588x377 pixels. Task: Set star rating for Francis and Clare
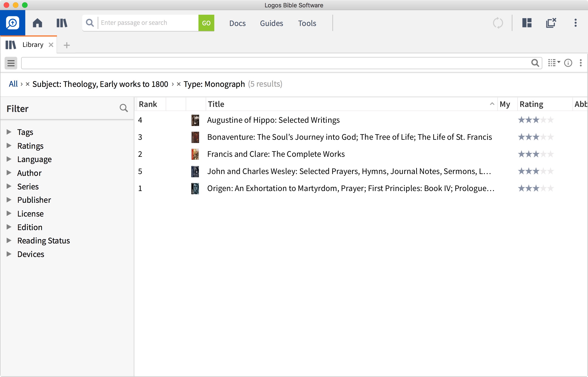[536, 154]
